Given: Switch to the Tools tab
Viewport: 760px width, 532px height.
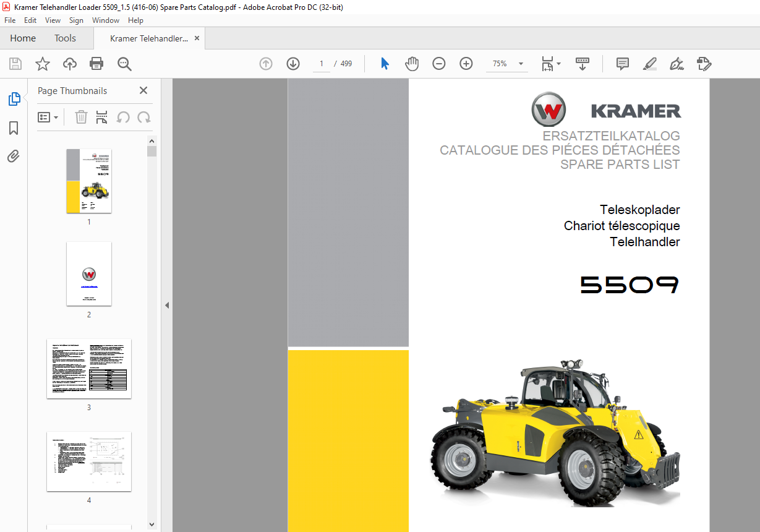Looking at the screenshot, I should tap(65, 38).
